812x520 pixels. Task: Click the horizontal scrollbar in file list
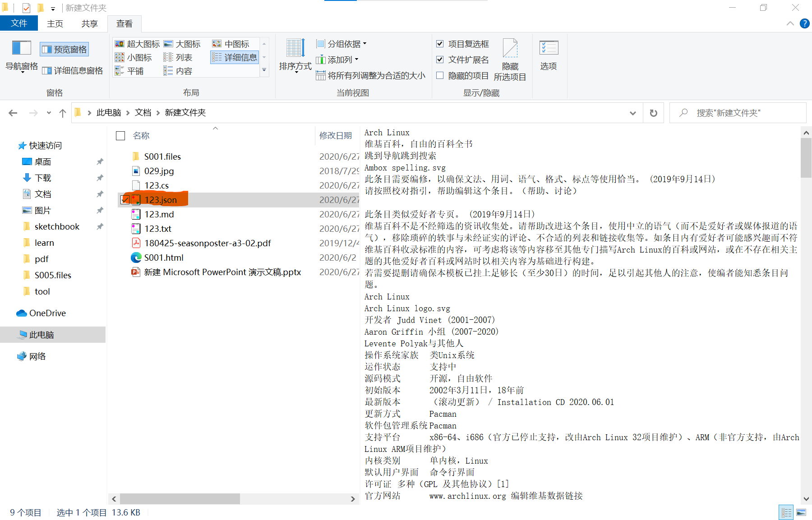click(x=180, y=499)
